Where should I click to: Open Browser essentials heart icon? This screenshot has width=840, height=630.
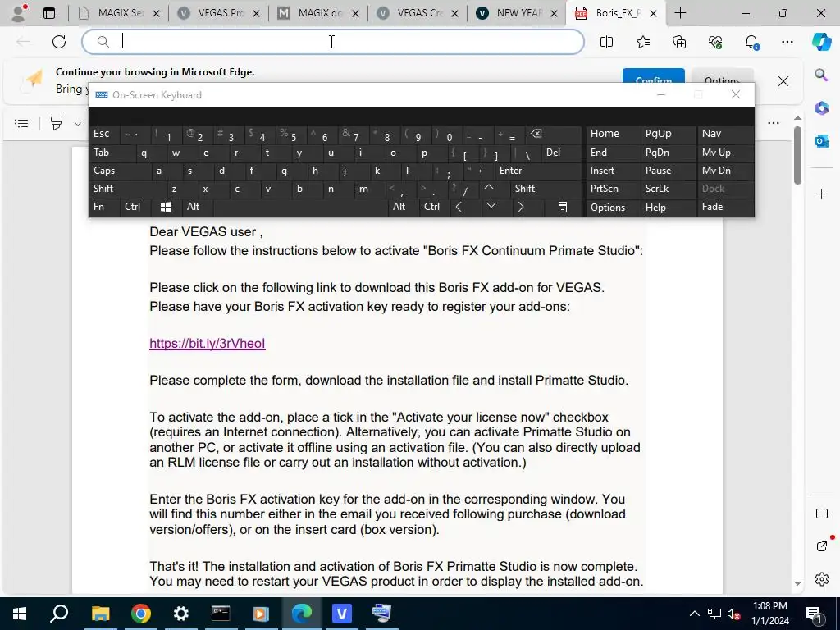(x=715, y=42)
